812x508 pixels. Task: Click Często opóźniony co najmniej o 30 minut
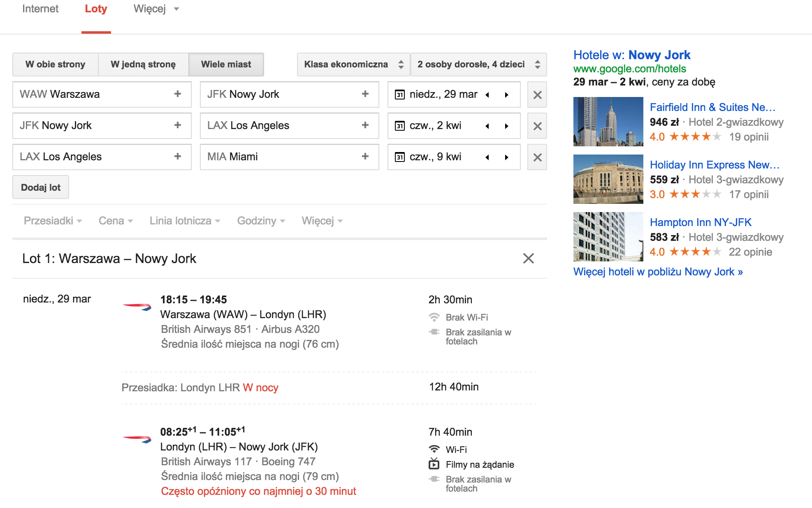pos(258,491)
